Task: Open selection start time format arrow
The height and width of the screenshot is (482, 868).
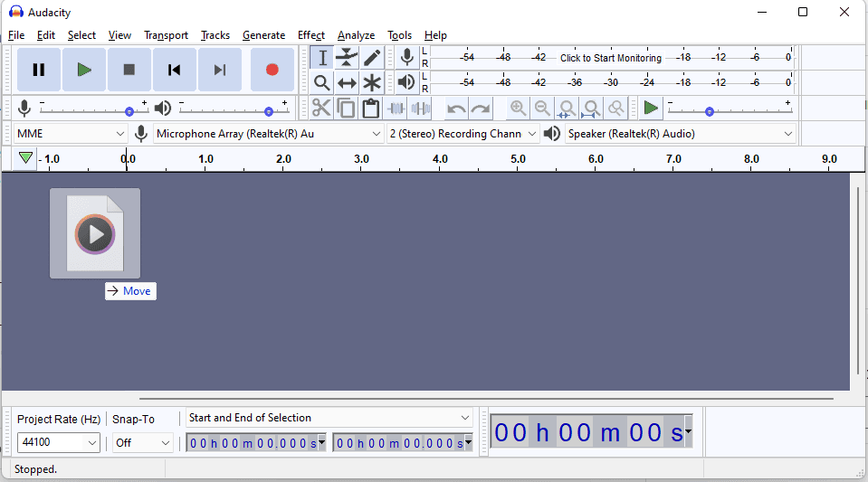Action: click(x=321, y=442)
